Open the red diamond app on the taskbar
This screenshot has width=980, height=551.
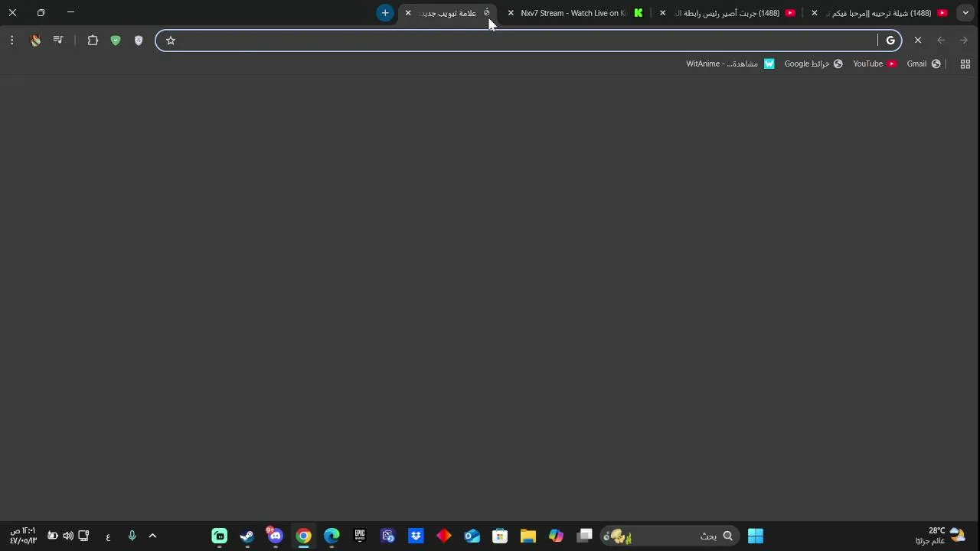[444, 536]
